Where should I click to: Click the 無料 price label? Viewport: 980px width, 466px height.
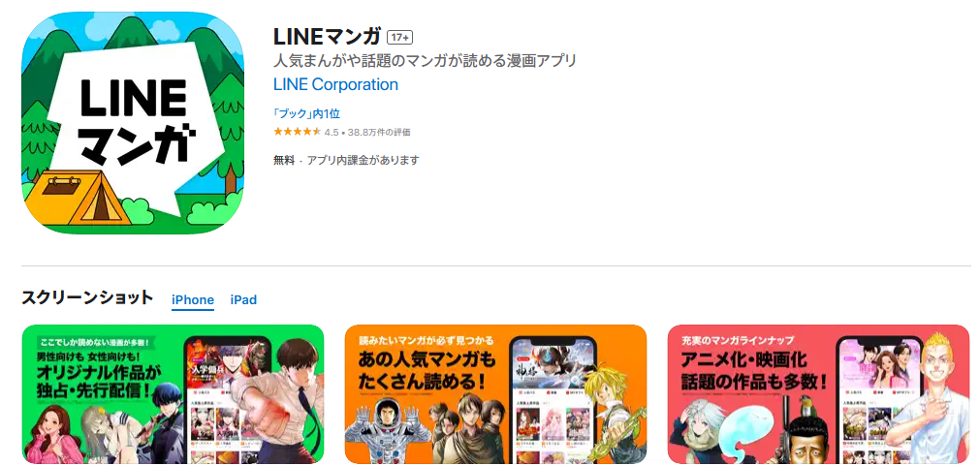[283, 160]
